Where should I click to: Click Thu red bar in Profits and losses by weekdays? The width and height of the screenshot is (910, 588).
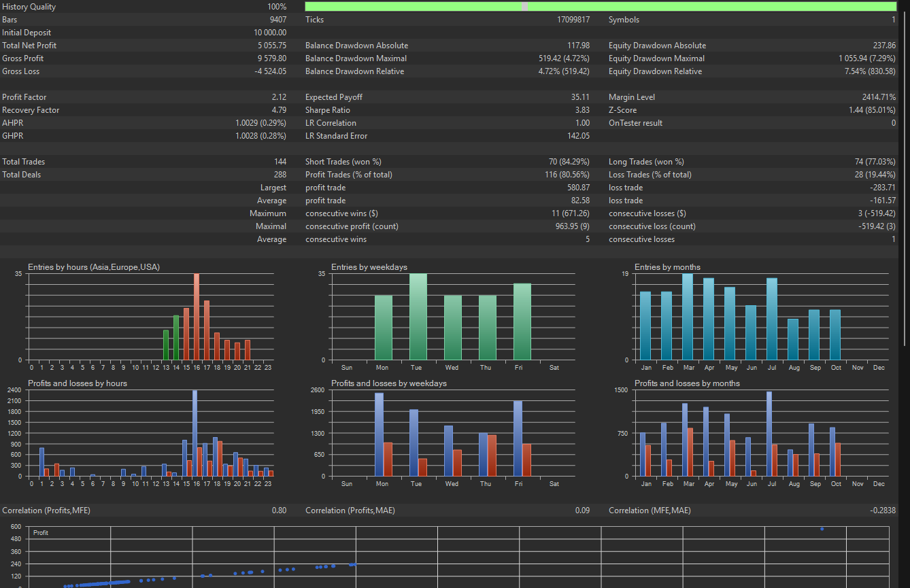tap(493, 455)
